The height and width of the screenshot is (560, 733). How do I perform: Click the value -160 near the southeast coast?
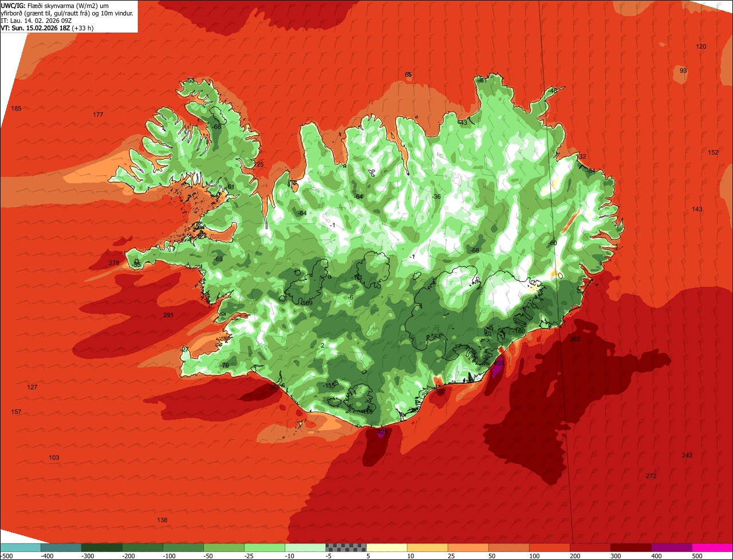tap(518, 331)
